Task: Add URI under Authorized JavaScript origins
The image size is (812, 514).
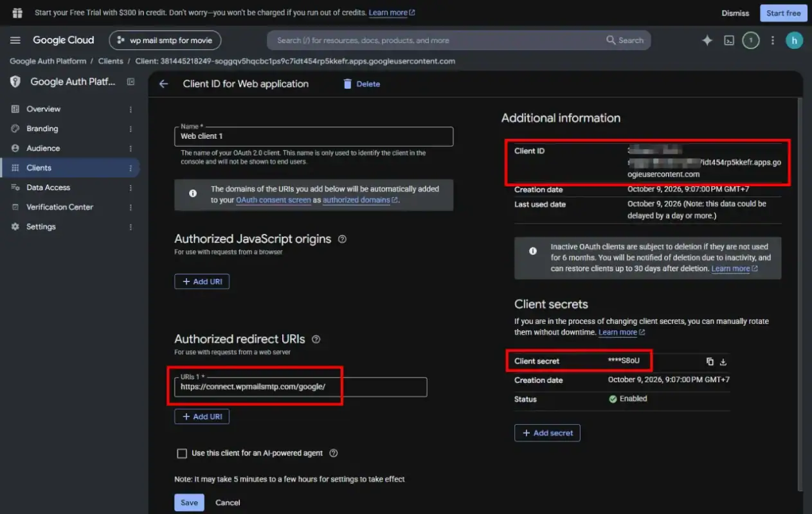Action: [x=202, y=281]
